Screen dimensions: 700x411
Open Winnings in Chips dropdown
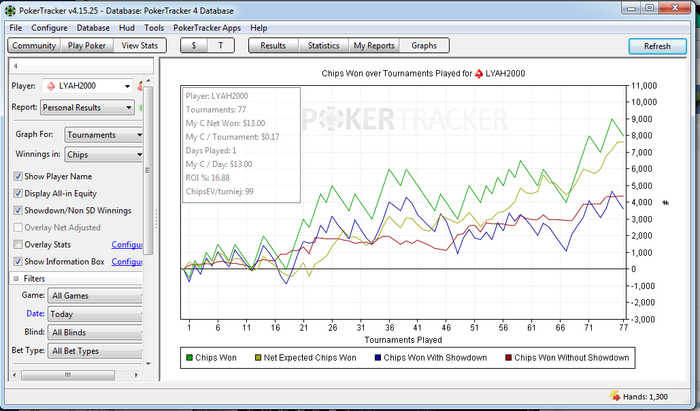104,154
